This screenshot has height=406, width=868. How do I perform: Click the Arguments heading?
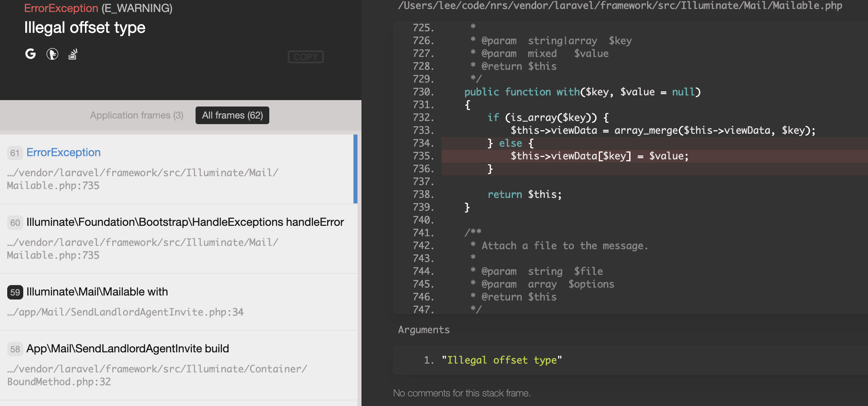click(424, 330)
